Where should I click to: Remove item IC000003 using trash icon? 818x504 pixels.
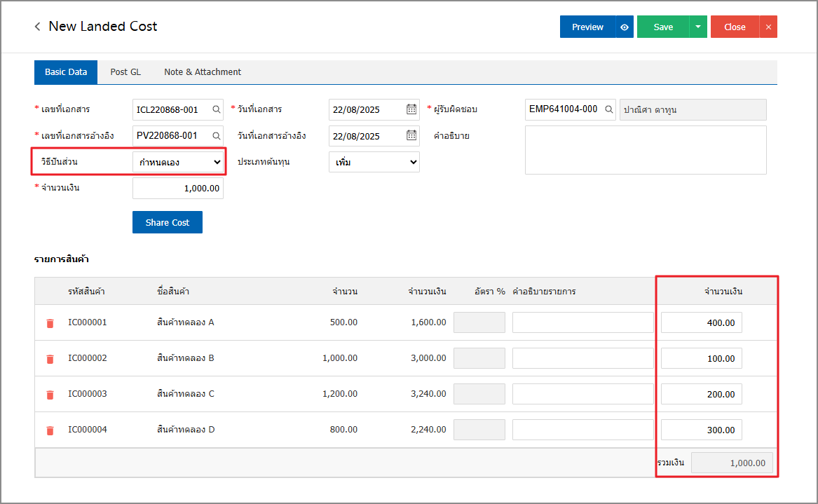[x=50, y=395]
